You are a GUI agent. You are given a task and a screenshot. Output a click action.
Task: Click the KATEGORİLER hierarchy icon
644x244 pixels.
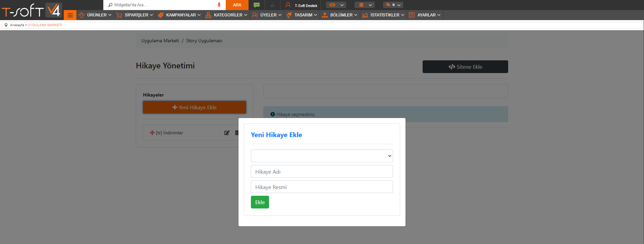[208, 15]
